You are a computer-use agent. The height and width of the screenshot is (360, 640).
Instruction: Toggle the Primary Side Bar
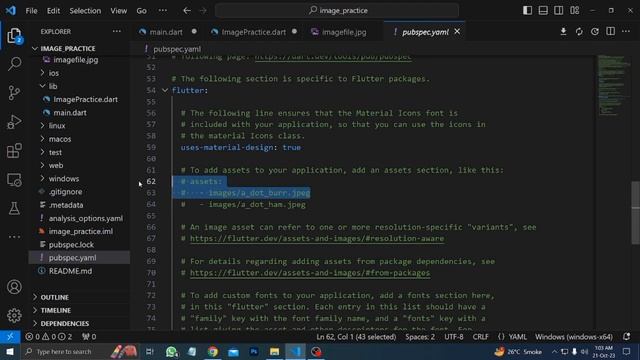point(527,10)
